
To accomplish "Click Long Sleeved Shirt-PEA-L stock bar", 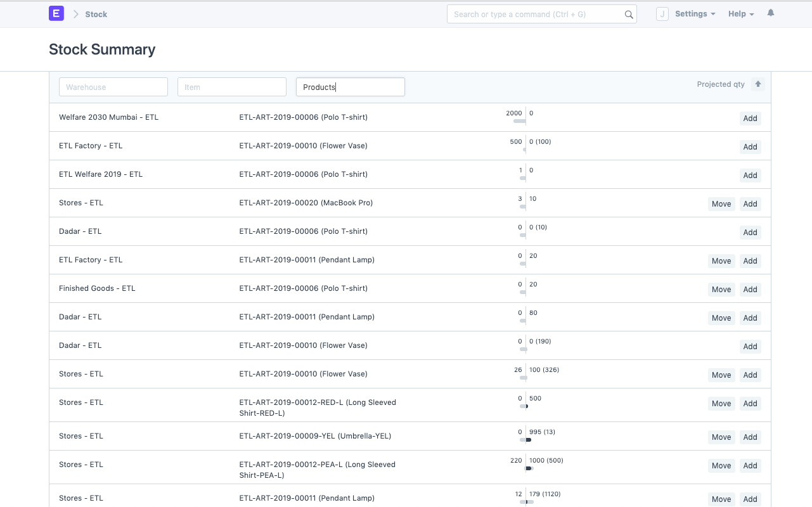I will click(x=527, y=468).
